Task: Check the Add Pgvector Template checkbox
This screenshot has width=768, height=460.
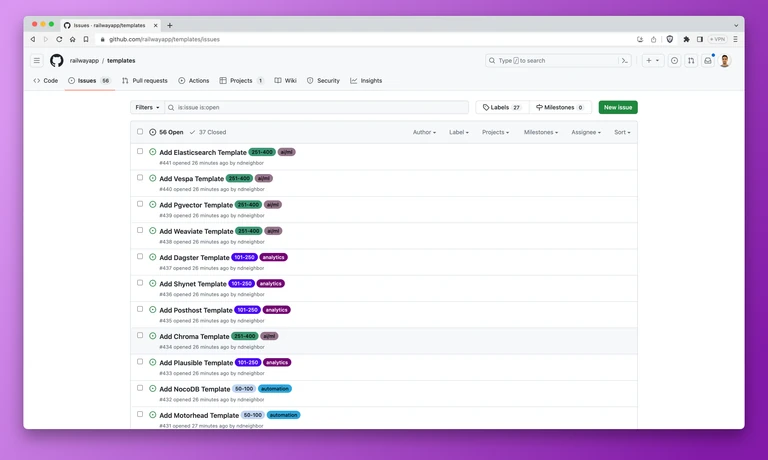Action: coord(140,204)
